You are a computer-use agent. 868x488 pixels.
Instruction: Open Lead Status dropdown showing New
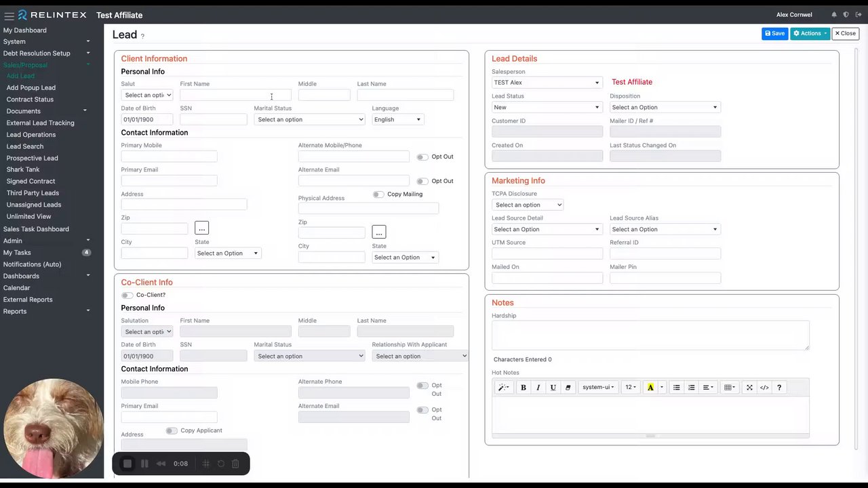point(547,107)
